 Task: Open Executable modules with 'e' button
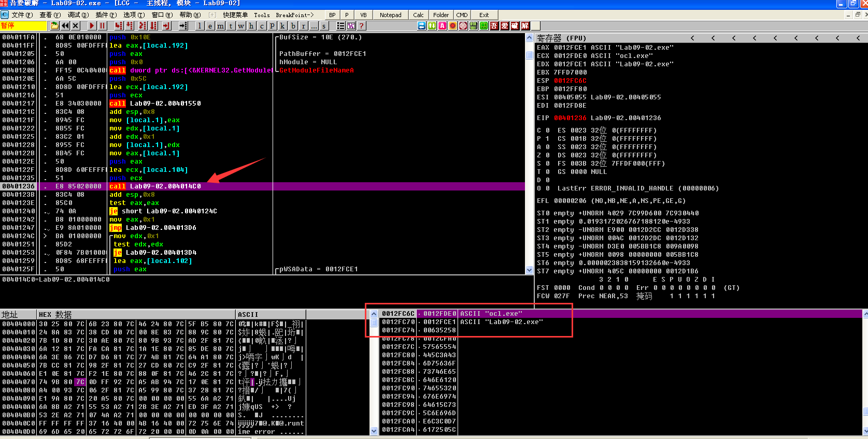coord(210,25)
